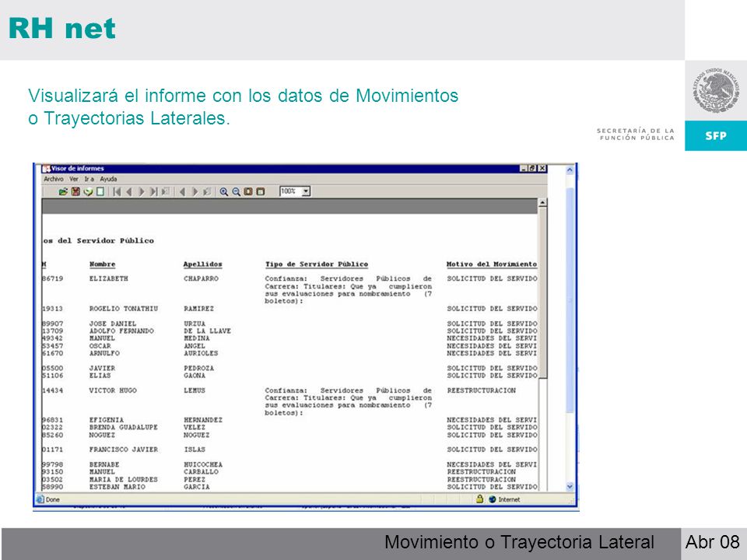Open the Ir a menu
Viewport: 747px width, 560px height.
click(89, 179)
